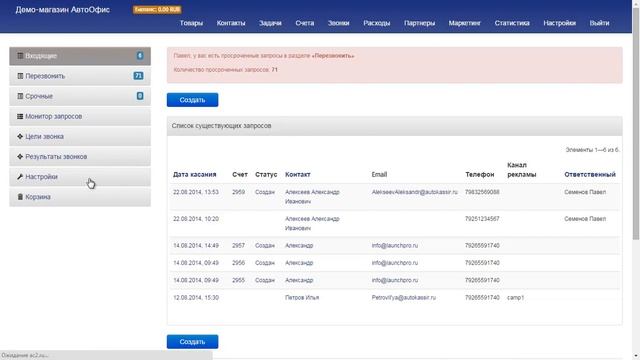Click scrollbar down arrow at bottom
This screenshot has width=640, height=360.
(x=636, y=356)
